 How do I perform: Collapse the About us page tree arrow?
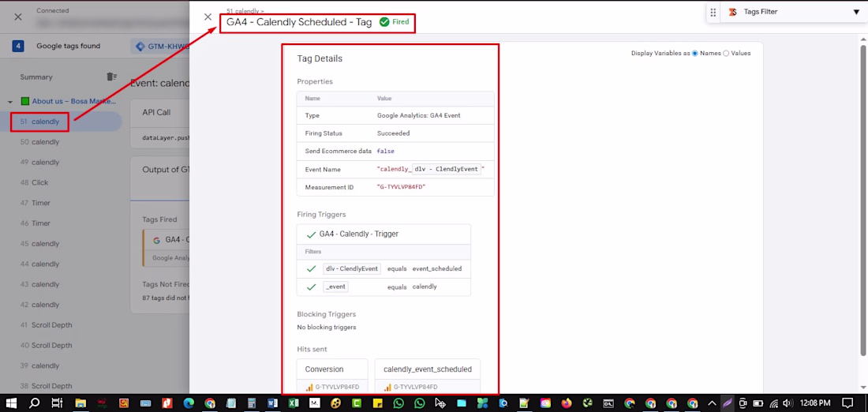pyautogui.click(x=10, y=102)
